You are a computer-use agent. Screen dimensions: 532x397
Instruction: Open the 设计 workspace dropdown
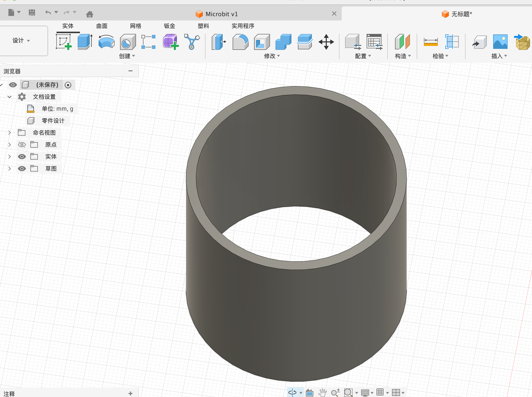tap(21, 41)
